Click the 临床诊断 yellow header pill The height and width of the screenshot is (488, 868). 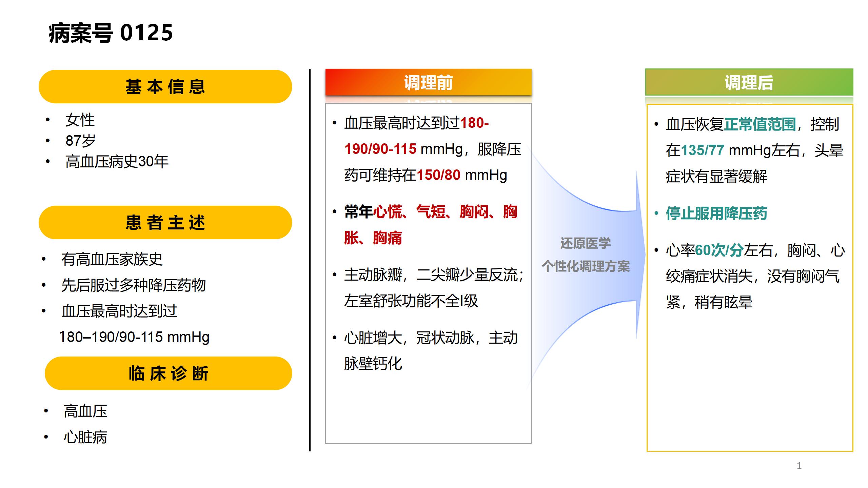(x=168, y=373)
